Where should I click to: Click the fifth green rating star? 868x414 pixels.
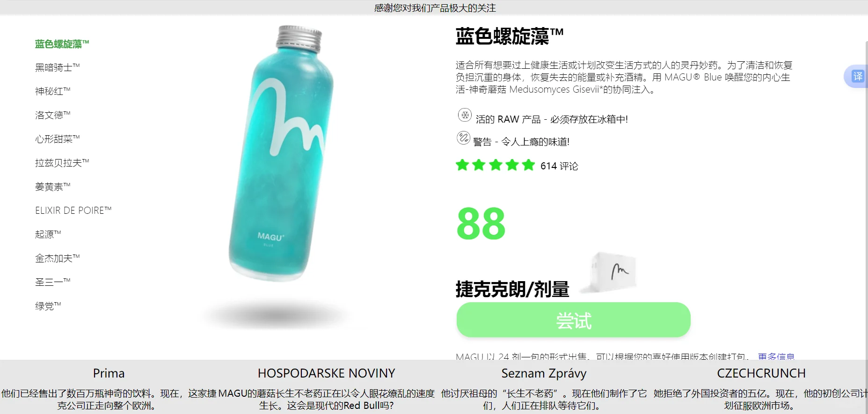528,165
